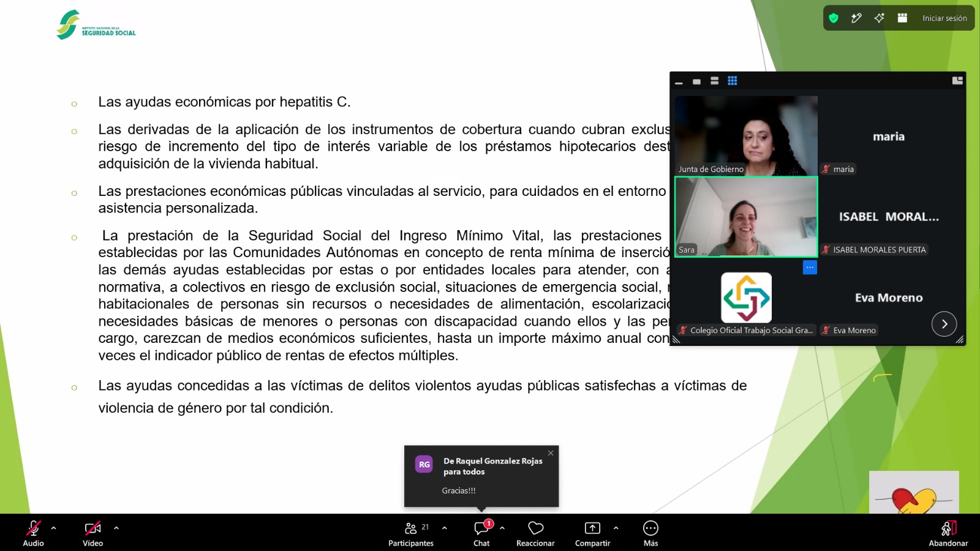Select the Junta de Gobierno video tile
The width and height of the screenshot is (980, 551).
coord(746,135)
